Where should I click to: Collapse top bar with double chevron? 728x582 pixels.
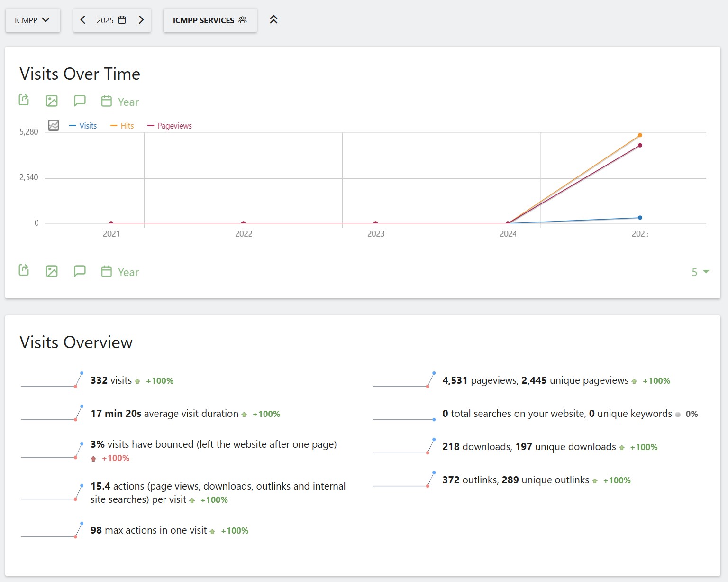273,20
